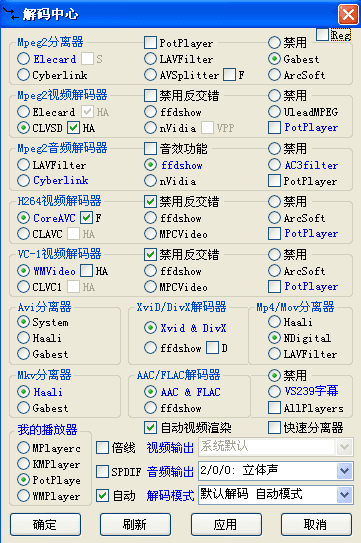The width and height of the screenshot is (361, 543).
Task: Toggle 禁用反交错 in Mpeg2视频解码器 group
Action: click(x=150, y=96)
